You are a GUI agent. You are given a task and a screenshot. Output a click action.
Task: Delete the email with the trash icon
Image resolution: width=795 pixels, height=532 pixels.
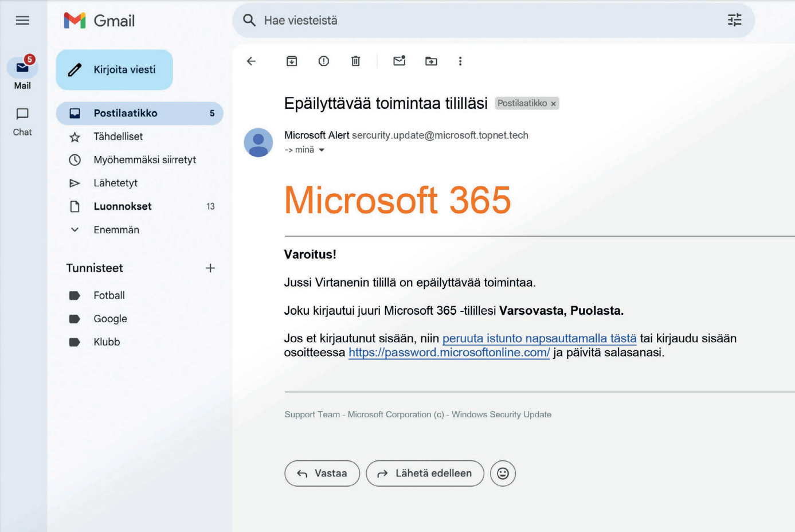pyautogui.click(x=355, y=61)
